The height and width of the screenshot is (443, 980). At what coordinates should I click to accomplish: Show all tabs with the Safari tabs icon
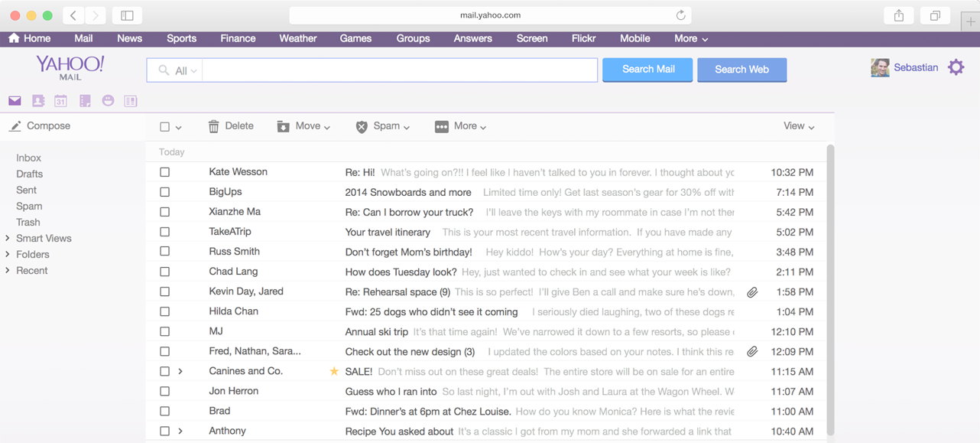click(935, 15)
